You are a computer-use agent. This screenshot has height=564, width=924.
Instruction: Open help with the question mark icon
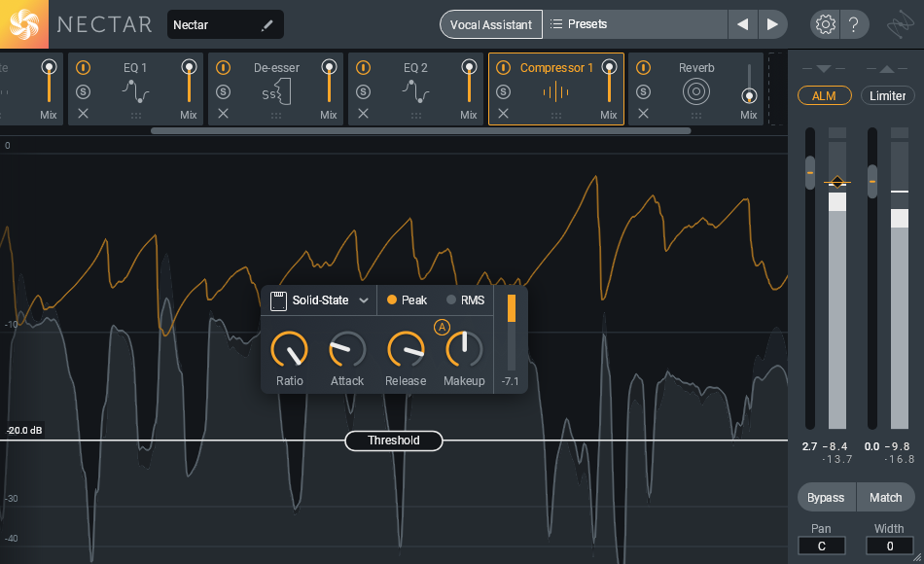853,24
